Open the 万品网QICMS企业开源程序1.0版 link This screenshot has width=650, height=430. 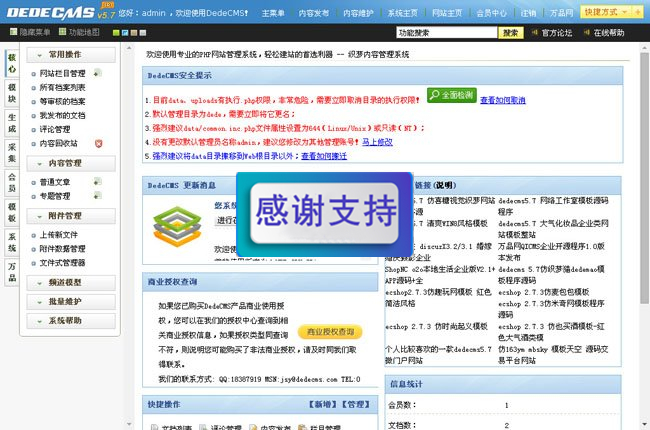[x=551, y=252]
